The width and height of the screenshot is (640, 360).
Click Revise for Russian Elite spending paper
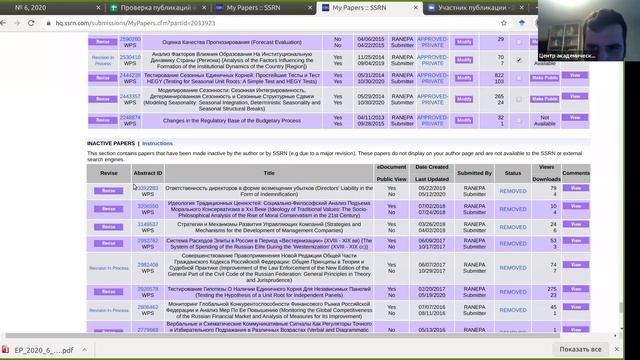click(x=109, y=244)
